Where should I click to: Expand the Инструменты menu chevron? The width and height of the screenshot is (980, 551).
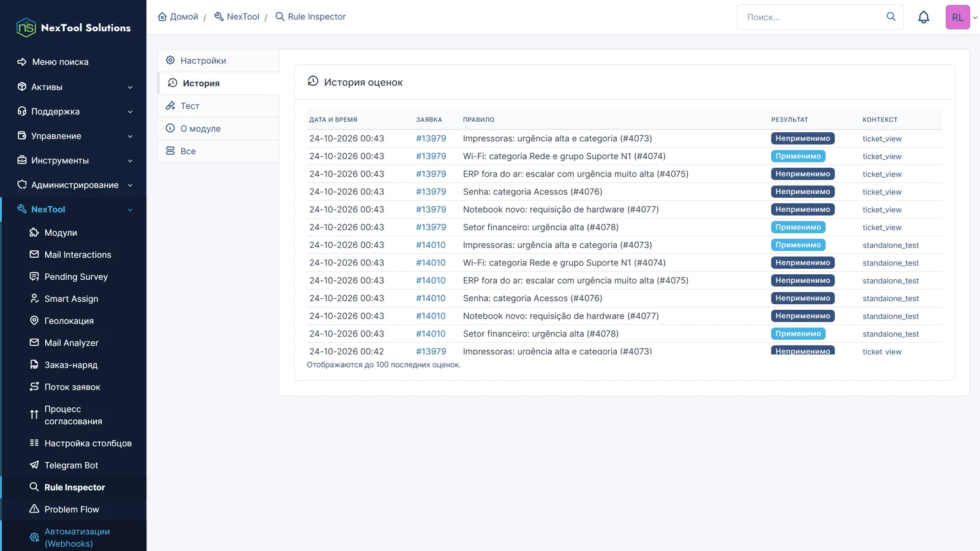[x=130, y=160]
